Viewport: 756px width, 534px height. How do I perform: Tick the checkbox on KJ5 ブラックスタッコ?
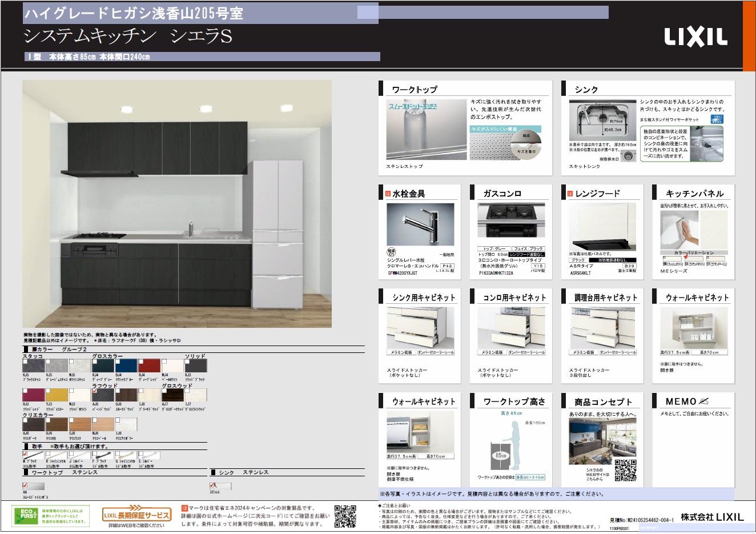(25, 362)
